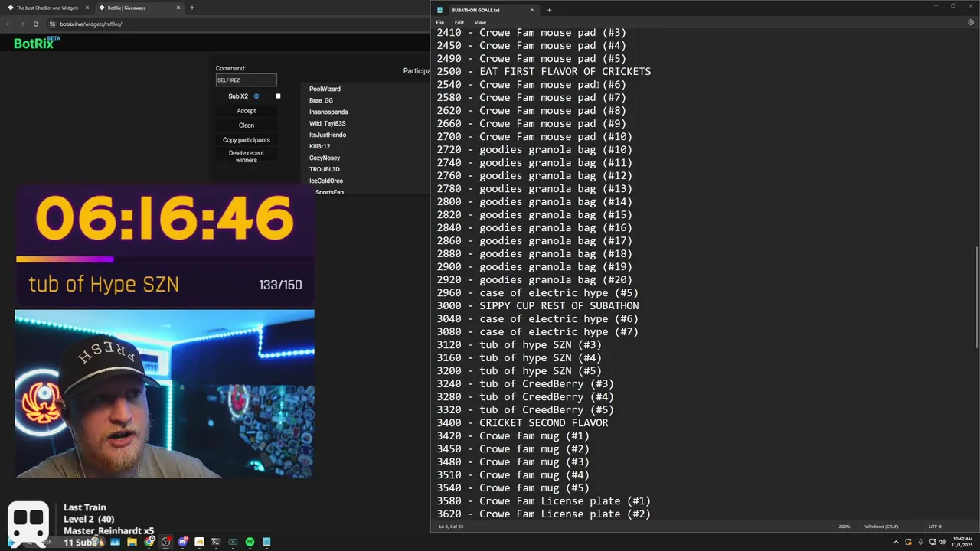980x551 pixels.
Task: Click Copy participants button
Action: [247, 140]
